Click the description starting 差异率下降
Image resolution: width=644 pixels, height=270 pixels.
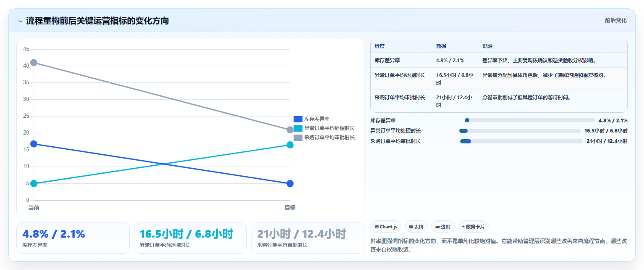[x=539, y=61]
